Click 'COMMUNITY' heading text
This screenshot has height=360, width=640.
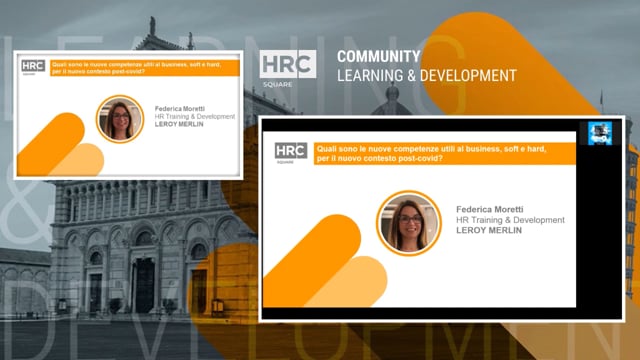tap(378, 57)
